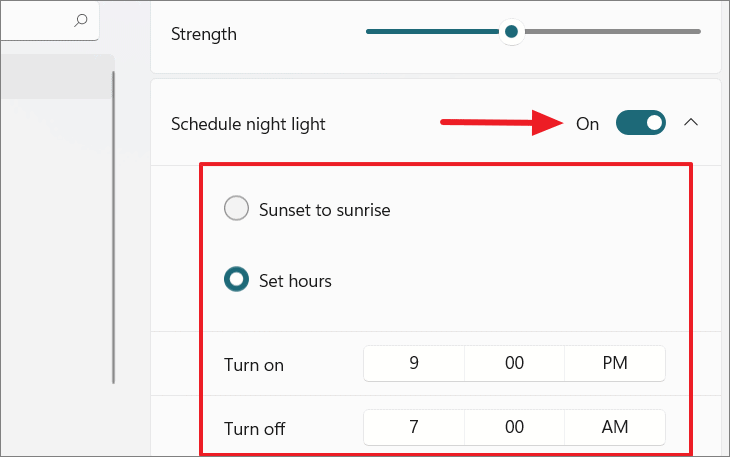The height and width of the screenshot is (457, 730).
Task: Click the highlighted sidebar navigation item
Action: (56, 77)
